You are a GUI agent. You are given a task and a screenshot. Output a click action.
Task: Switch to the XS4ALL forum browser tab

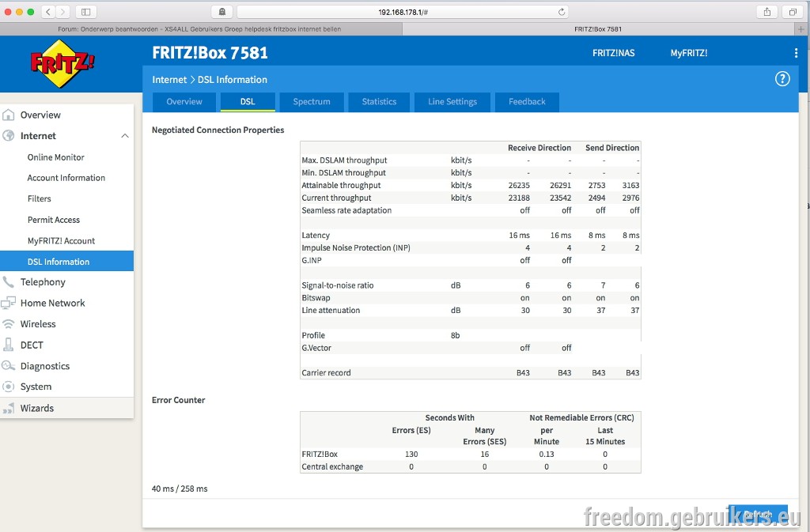(200, 29)
